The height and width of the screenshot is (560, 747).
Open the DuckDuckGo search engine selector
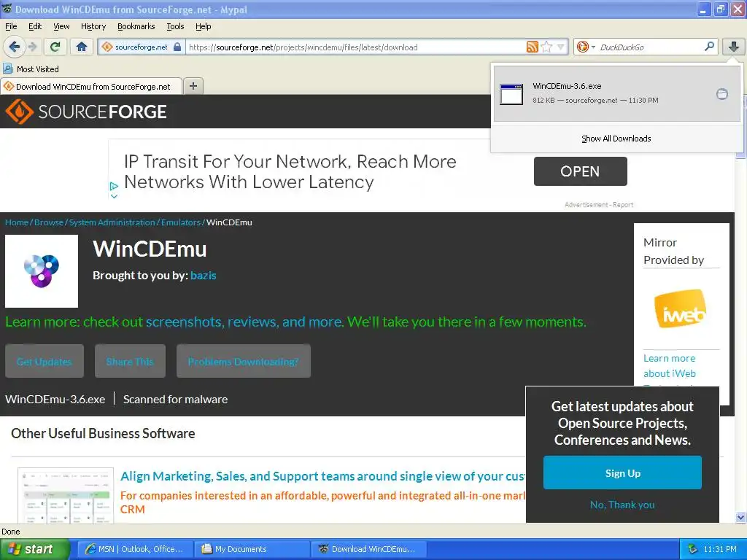[586, 47]
